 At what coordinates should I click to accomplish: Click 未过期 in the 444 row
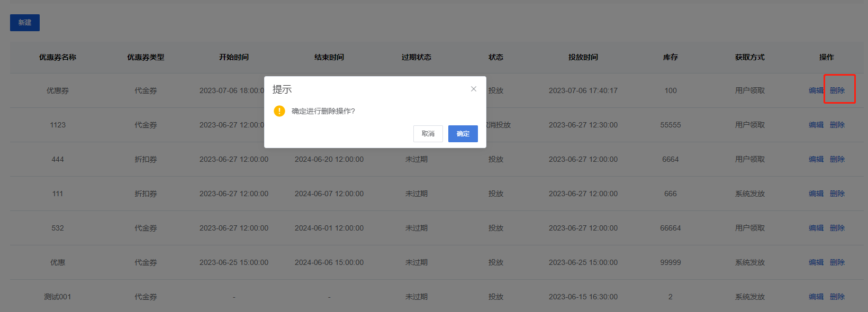coord(417,159)
